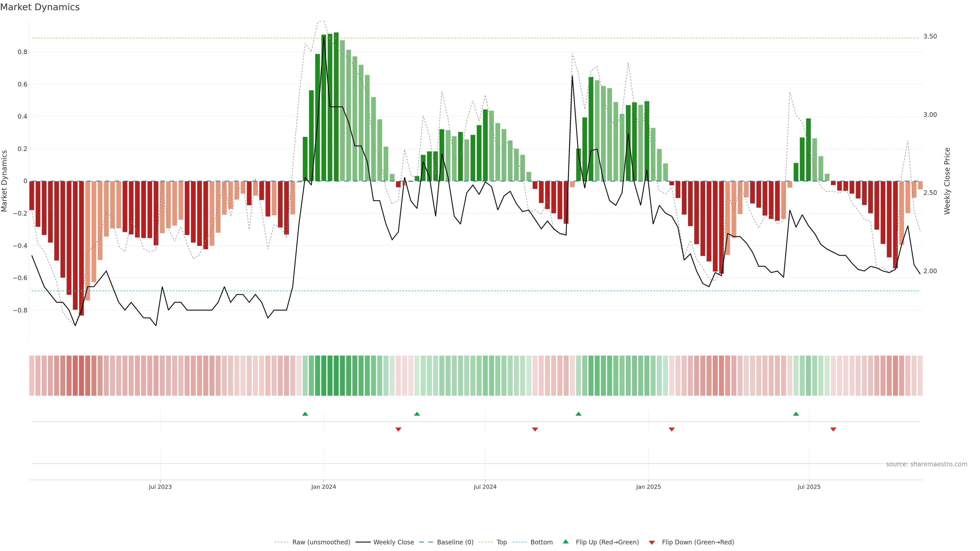Click the Jan 2024 axis label
The width and height of the screenshot is (980, 551).
tap(323, 487)
